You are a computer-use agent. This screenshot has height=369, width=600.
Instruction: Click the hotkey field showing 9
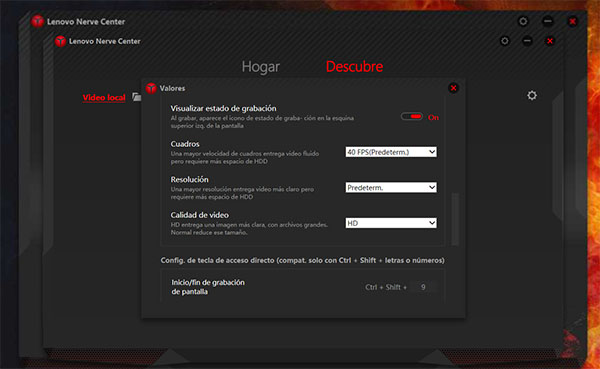423,287
